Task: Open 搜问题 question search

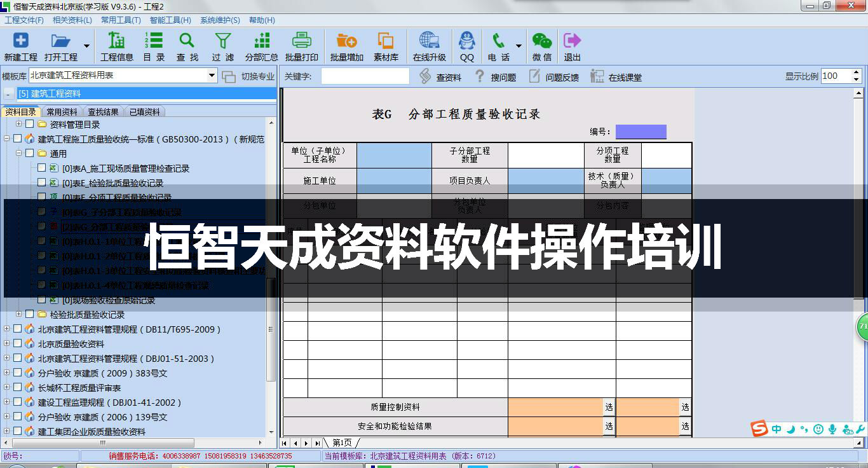Action: point(495,76)
